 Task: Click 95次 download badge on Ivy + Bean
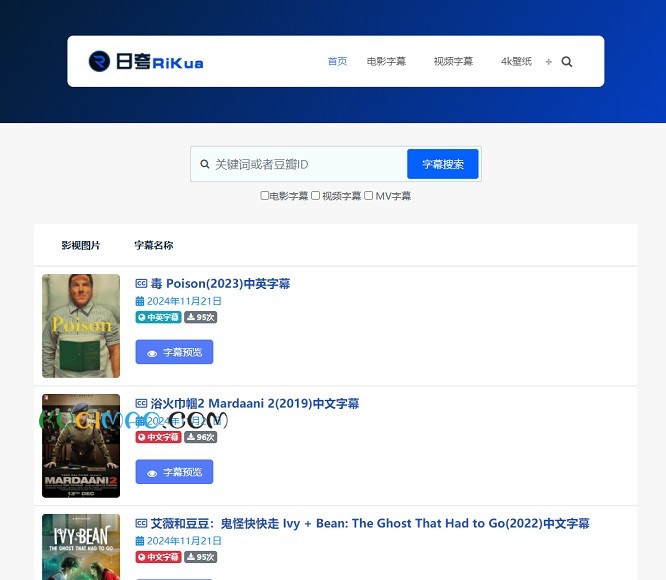200,557
